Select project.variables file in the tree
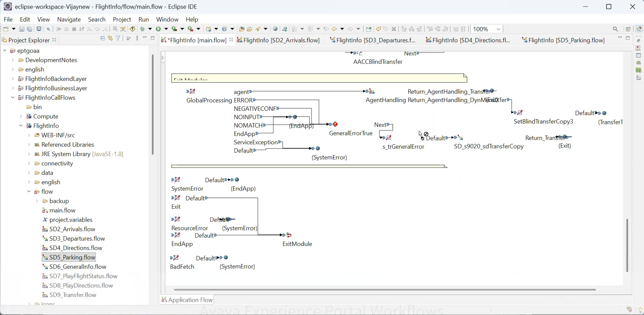Image resolution: width=644 pixels, height=315 pixels. coord(67,220)
